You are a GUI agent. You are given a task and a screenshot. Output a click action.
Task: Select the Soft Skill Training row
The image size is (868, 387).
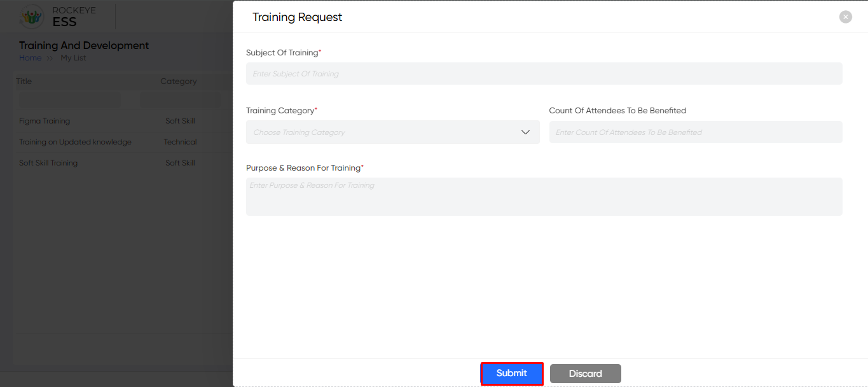pos(124,163)
